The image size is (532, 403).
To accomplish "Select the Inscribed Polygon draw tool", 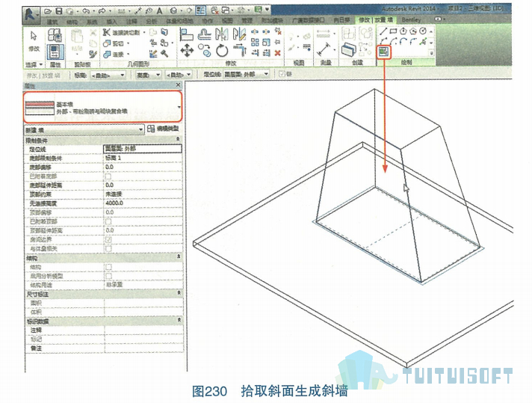I will (x=403, y=31).
